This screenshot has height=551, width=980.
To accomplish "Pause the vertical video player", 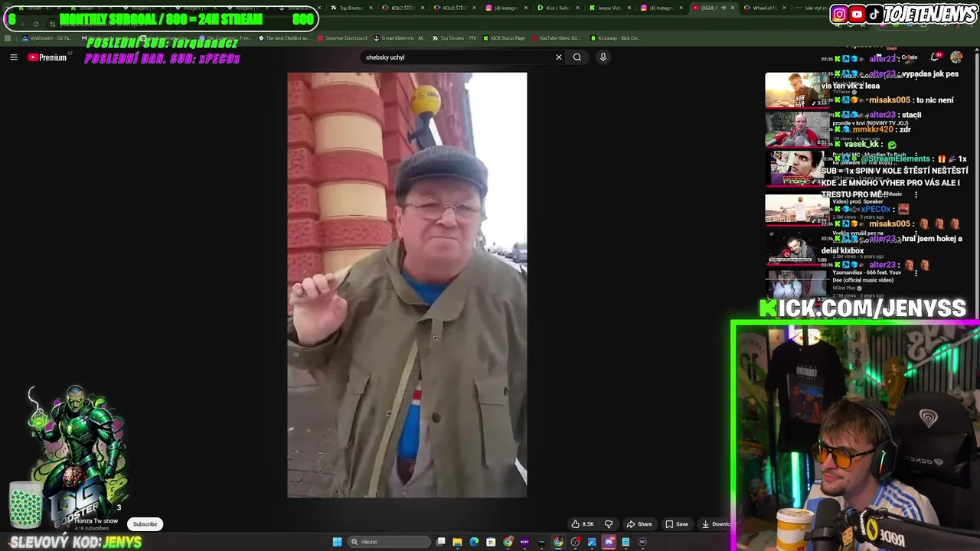I will [x=407, y=285].
